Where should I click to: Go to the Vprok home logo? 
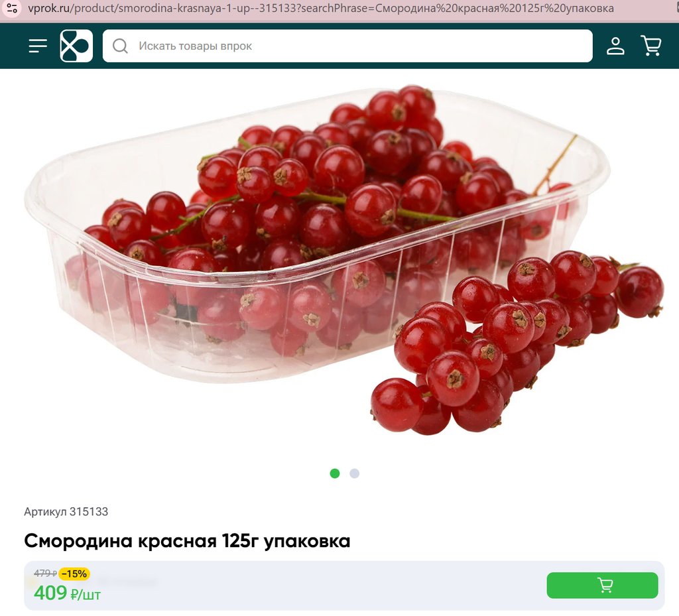pos(76,46)
